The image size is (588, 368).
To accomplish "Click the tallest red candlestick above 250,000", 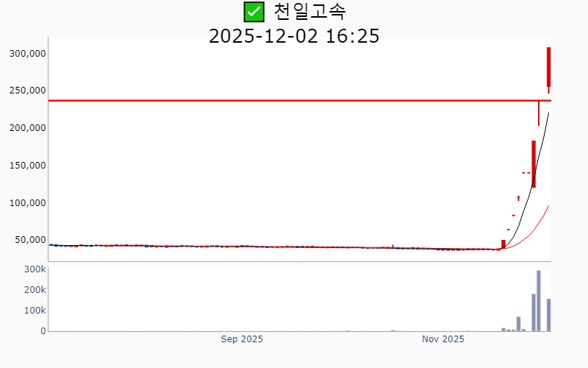I will coord(548,67).
